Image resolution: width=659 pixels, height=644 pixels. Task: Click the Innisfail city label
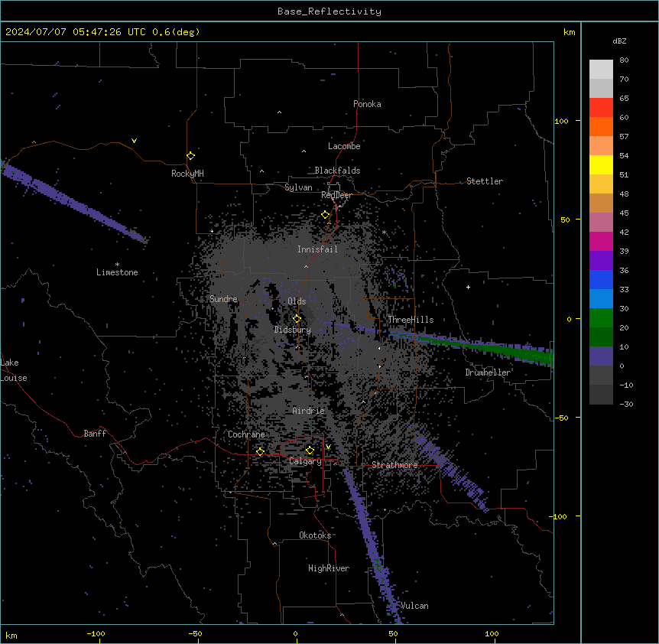[x=317, y=249]
